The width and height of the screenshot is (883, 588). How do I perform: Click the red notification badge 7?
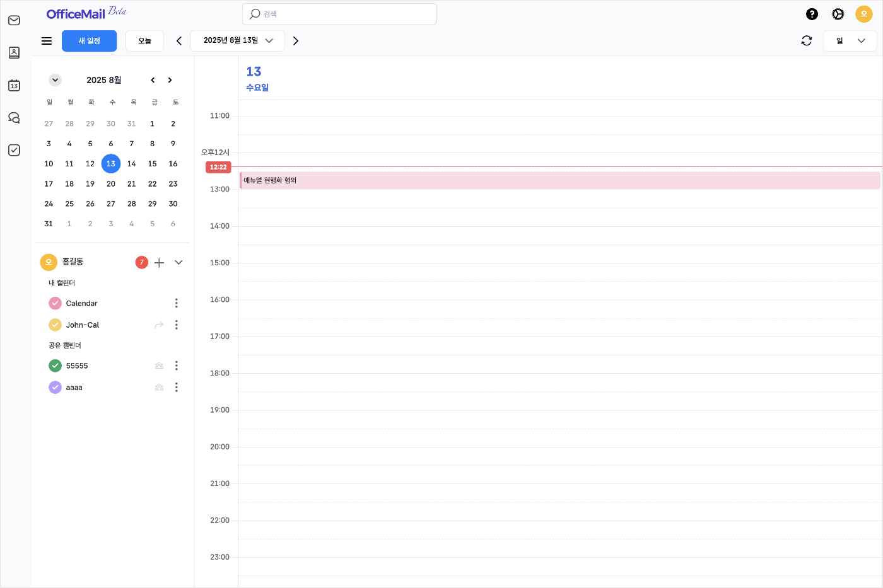click(141, 262)
